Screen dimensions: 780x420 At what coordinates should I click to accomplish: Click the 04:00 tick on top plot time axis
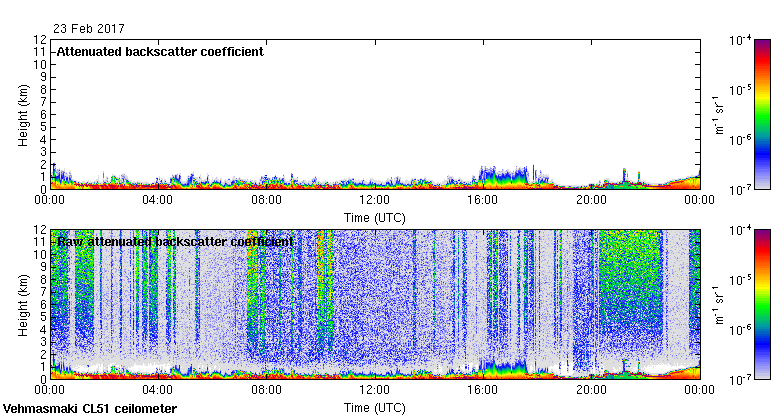click(158, 200)
